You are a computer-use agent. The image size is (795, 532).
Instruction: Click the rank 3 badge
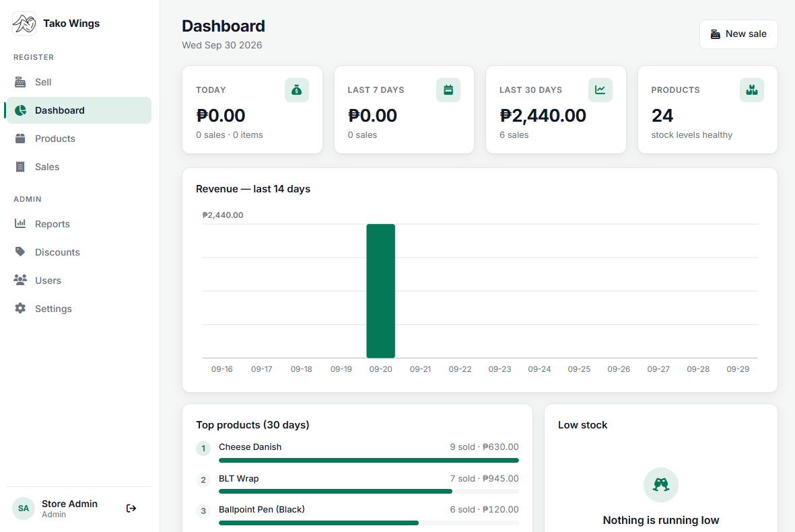(x=203, y=510)
